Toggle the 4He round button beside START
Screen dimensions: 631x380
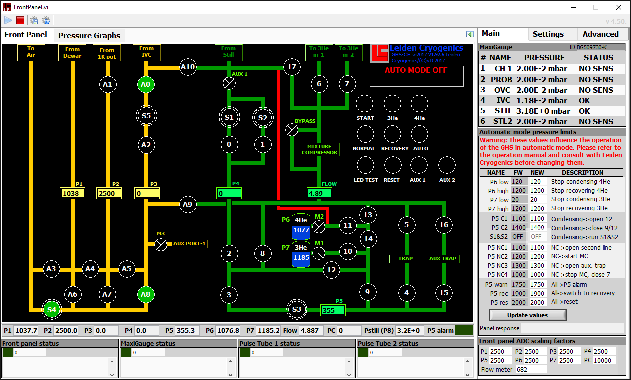419,104
